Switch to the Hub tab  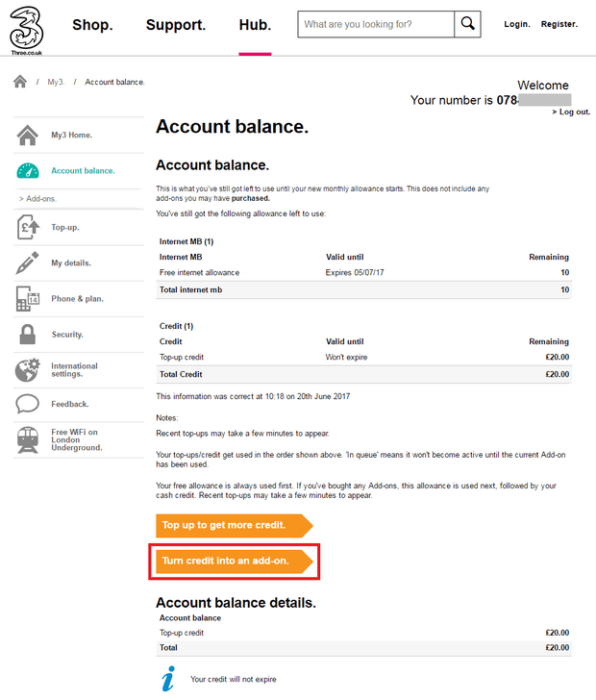[x=255, y=25]
